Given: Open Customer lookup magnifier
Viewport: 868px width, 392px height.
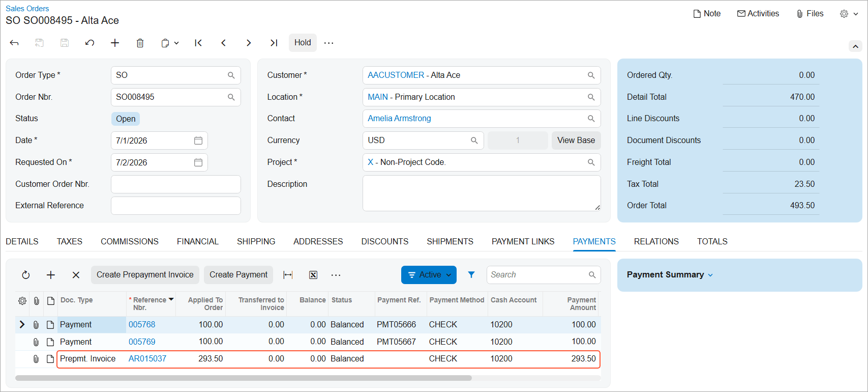Looking at the screenshot, I should (x=591, y=75).
